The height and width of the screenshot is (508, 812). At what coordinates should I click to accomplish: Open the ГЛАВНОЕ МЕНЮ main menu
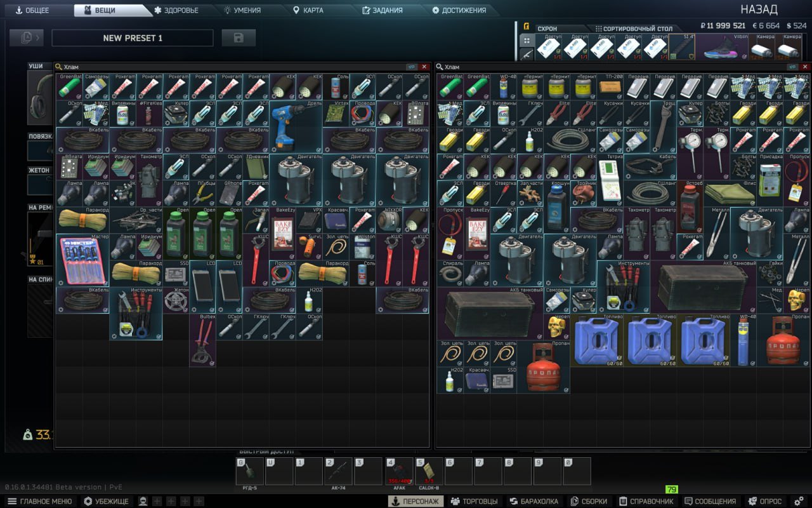tap(40, 501)
